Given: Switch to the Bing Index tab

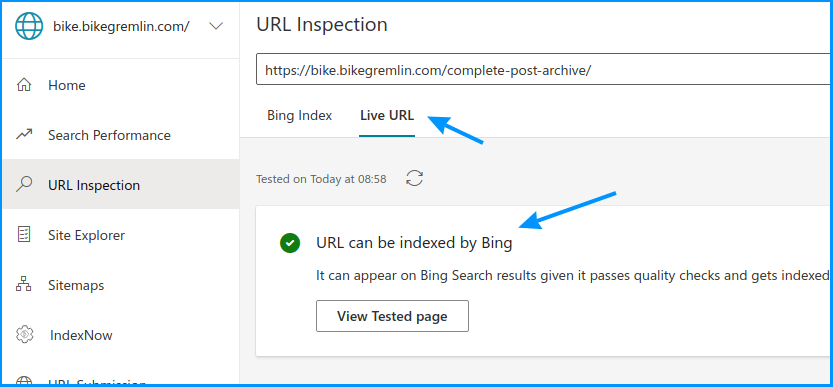Looking at the screenshot, I should [x=300, y=115].
